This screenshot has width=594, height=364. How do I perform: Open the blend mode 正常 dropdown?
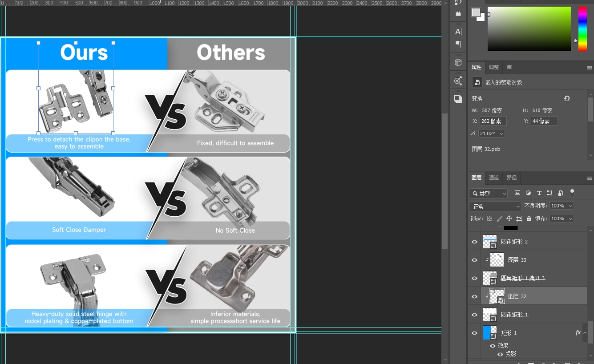tap(495, 206)
